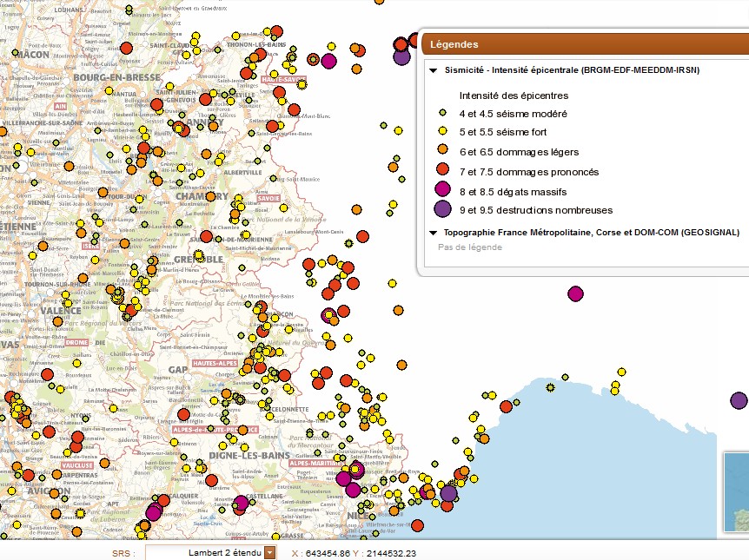Collapse the Topographie France Métropolitaine section
Viewport: 749px width, 560px height.
pos(433,233)
